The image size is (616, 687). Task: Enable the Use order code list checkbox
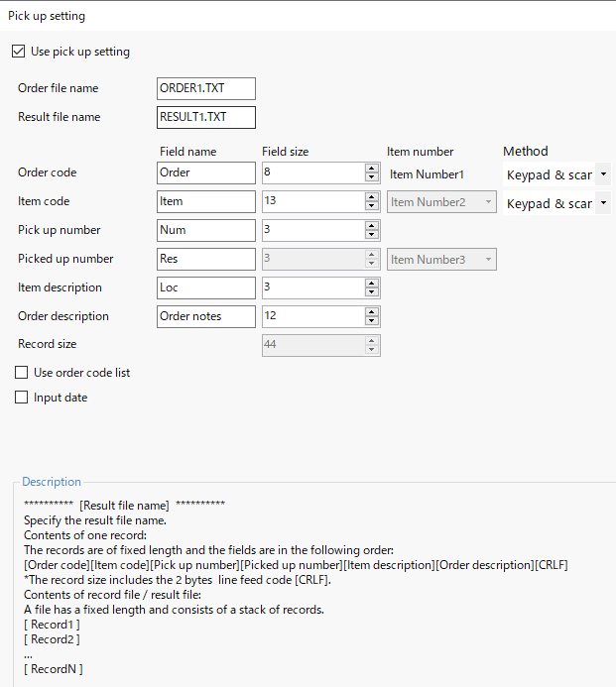coord(21,373)
